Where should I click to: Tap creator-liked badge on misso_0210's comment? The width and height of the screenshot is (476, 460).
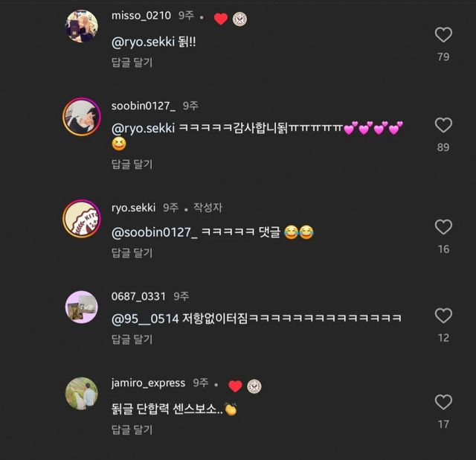(240, 19)
